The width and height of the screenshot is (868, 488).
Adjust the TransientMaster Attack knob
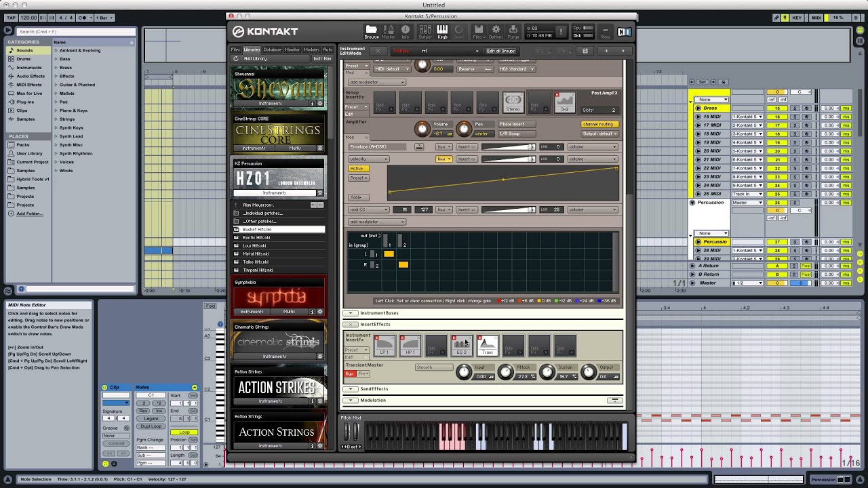[x=506, y=371]
